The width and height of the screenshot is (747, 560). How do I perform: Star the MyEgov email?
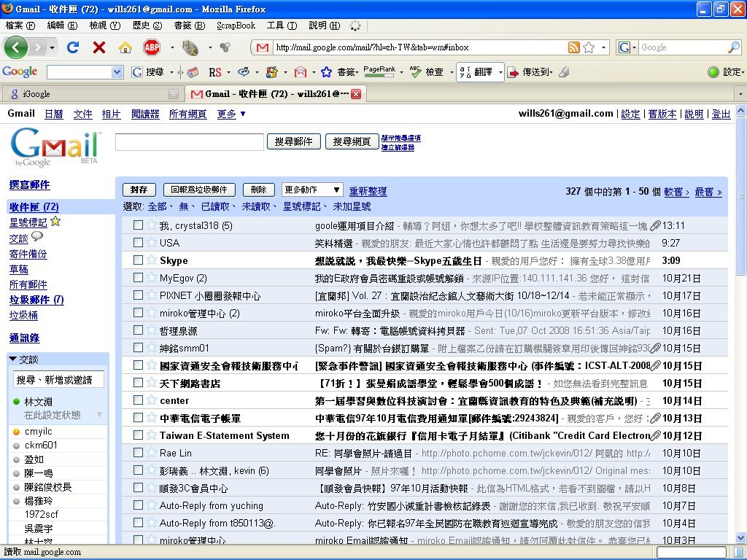coord(152,278)
